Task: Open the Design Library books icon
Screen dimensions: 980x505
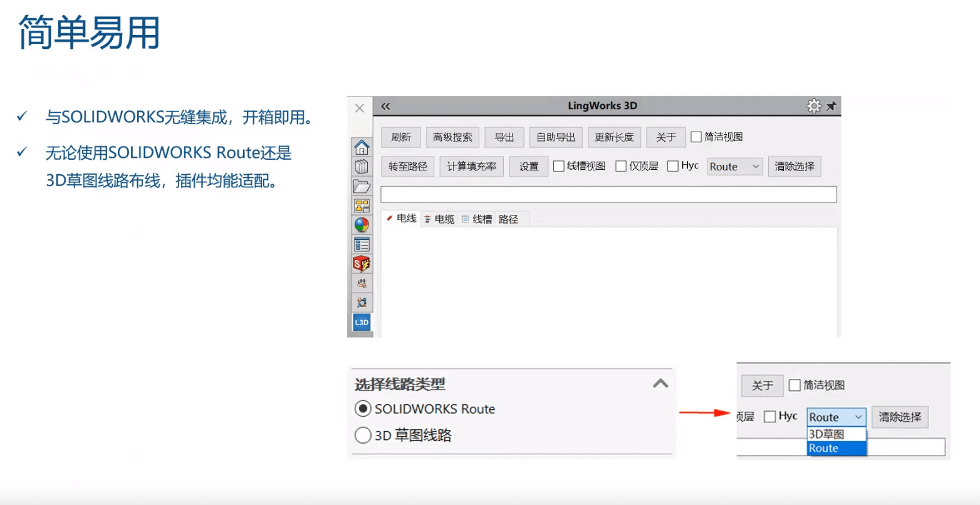Action: tap(362, 167)
